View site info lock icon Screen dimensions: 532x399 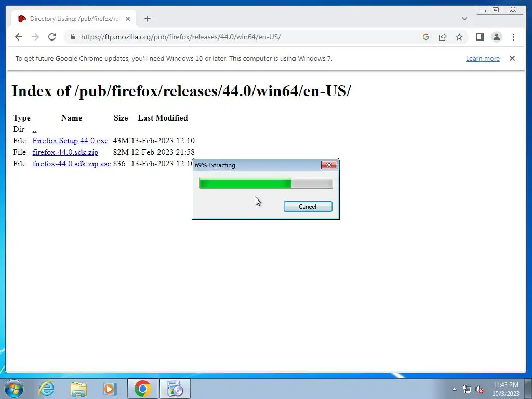(x=73, y=37)
